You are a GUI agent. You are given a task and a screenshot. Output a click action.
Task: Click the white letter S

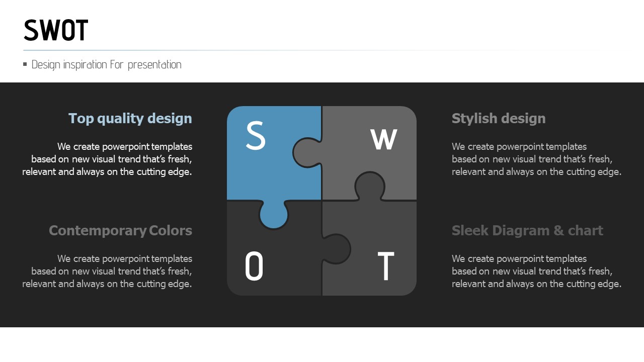pos(256,136)
